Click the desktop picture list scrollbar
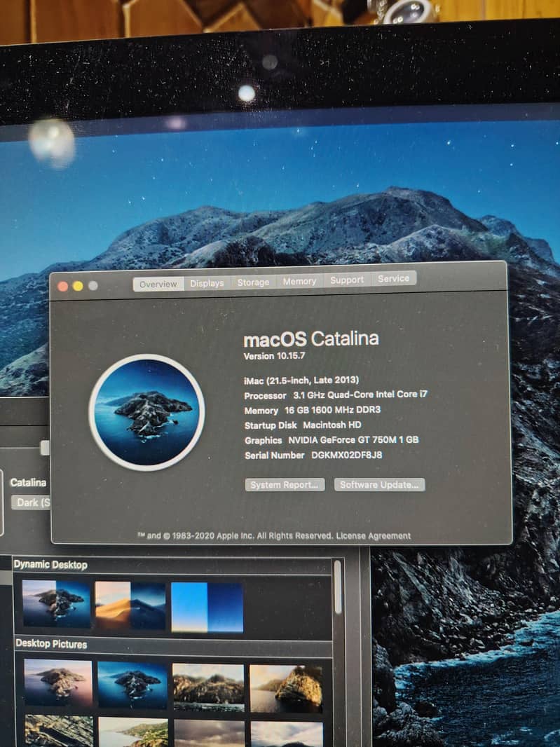Screen dimensions: 560x747 pos(338,587)
